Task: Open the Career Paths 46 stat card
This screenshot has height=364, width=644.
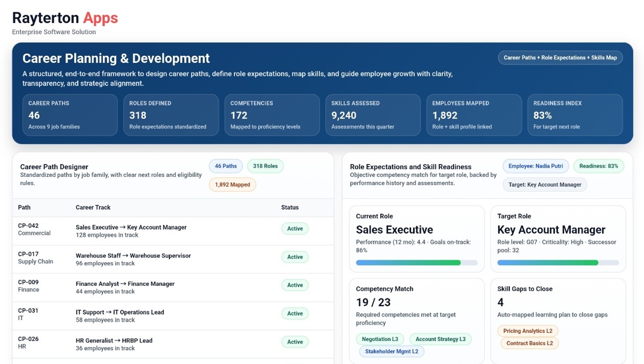Action: 70,115
